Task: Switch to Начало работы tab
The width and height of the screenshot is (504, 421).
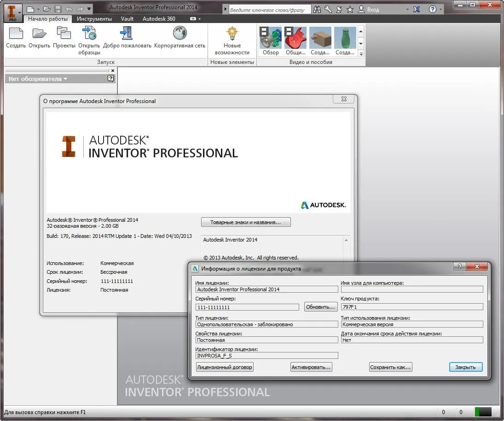Action: (47, 19)
